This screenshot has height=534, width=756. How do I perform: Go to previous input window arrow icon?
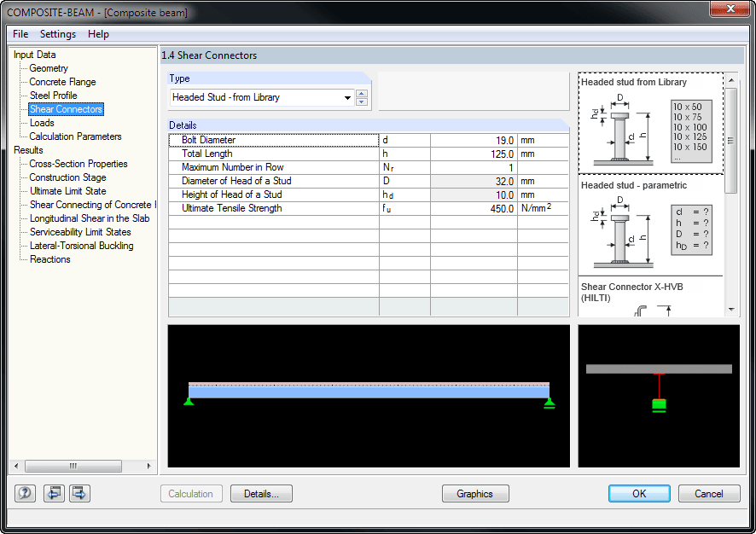coord(54,493)
